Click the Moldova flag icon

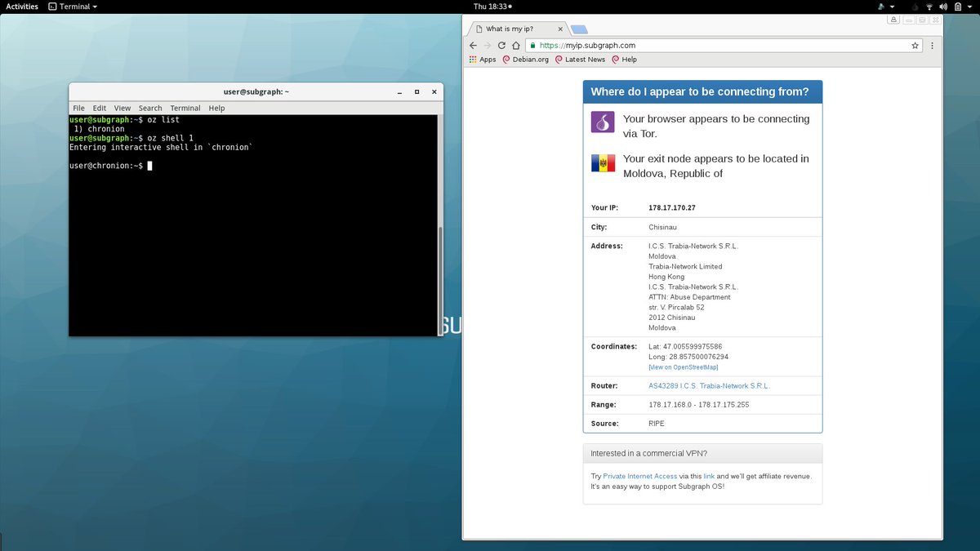pyautogui.click(x=603, y=162)
